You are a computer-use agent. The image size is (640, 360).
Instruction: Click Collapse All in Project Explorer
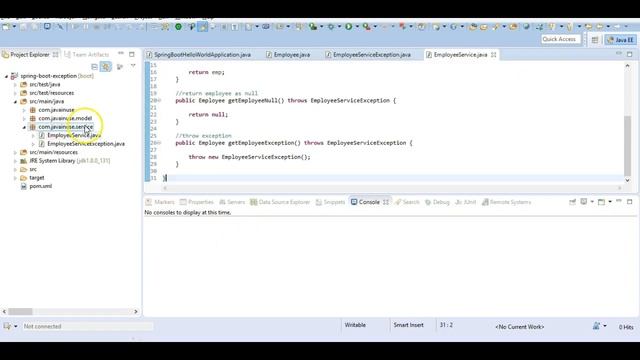click(x=94, y=67)
